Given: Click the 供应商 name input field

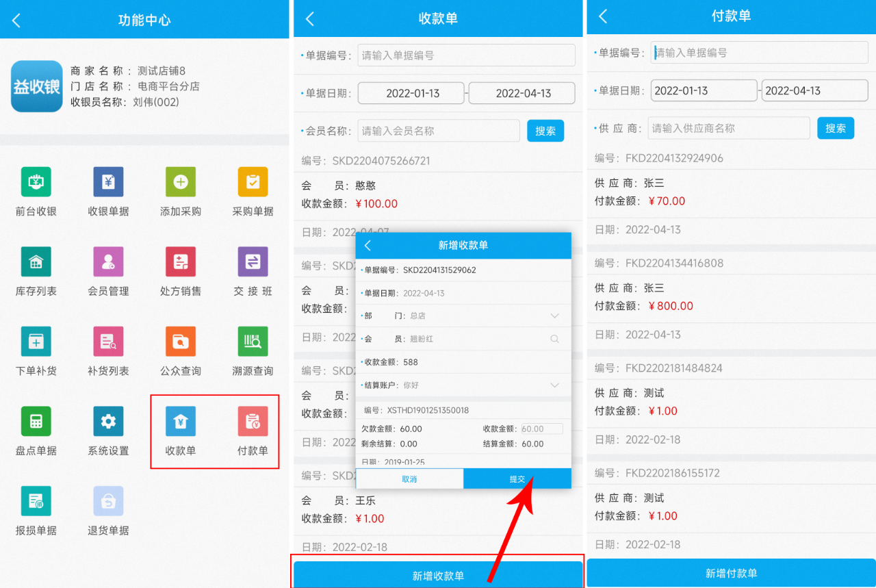Looking at the screenshot, I should tap(728, 128).
